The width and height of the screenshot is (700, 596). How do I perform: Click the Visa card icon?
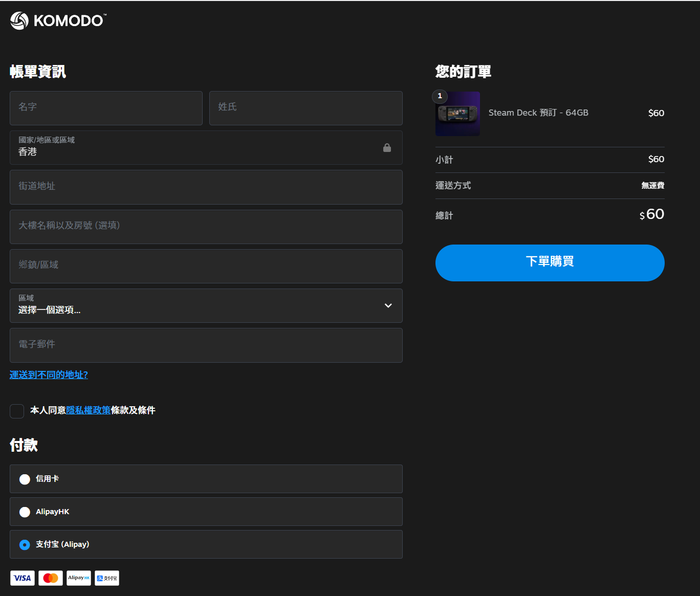23,578
